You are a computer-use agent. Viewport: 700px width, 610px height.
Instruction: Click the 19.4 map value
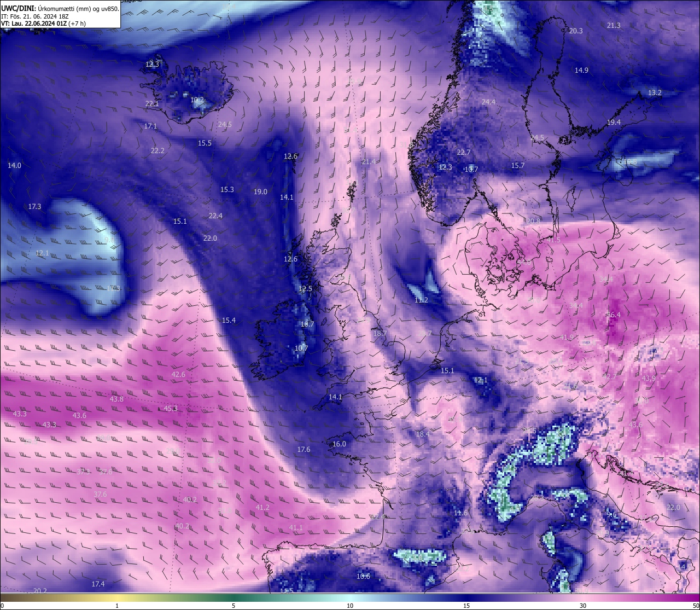[614, 122]
